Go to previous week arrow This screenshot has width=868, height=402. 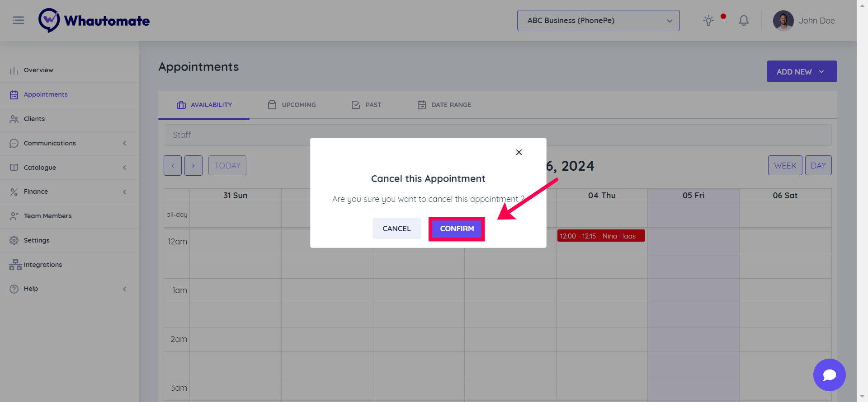click(173, 166)
